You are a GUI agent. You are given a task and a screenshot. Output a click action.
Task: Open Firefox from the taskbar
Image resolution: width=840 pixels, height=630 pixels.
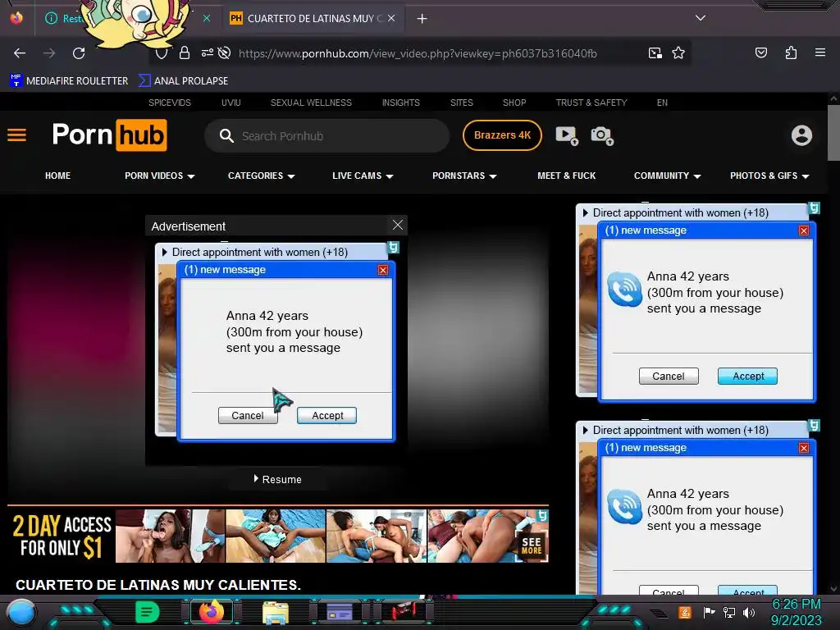click(211, 611)
